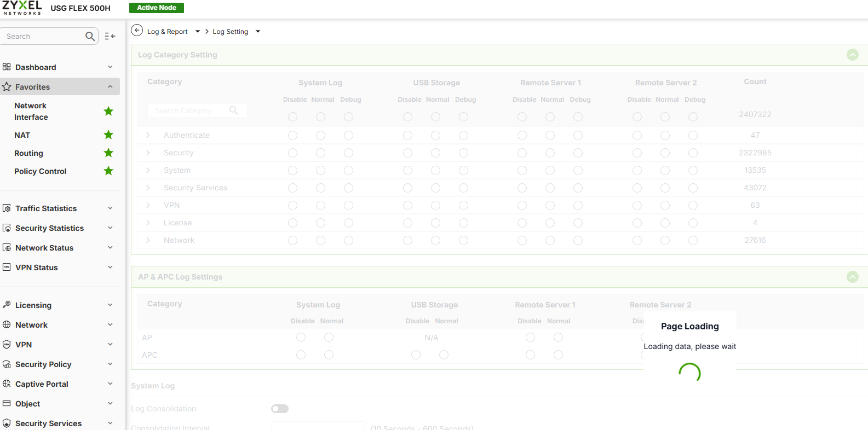Click the Dashboard grid icon
Viewport: 868px width, 430px height.
pyautogui.click(x=7, y=67)
